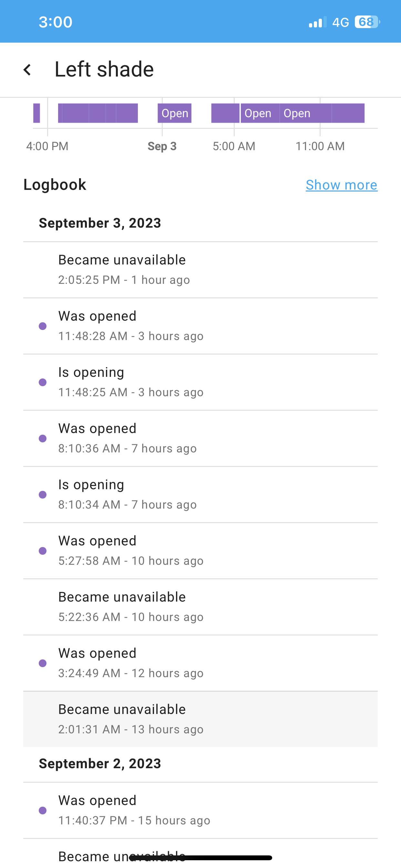401x868 pixels.
Task: Open the Show more logbook view
Action: click(341, 185)
